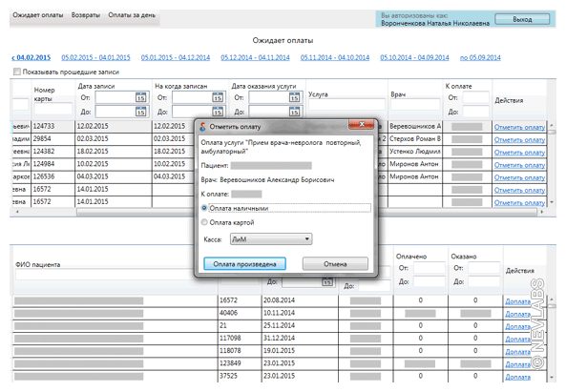Select doctor cell Стерхов Роман
The height and width of the screenshot is (392, 566).
(415, 139)
